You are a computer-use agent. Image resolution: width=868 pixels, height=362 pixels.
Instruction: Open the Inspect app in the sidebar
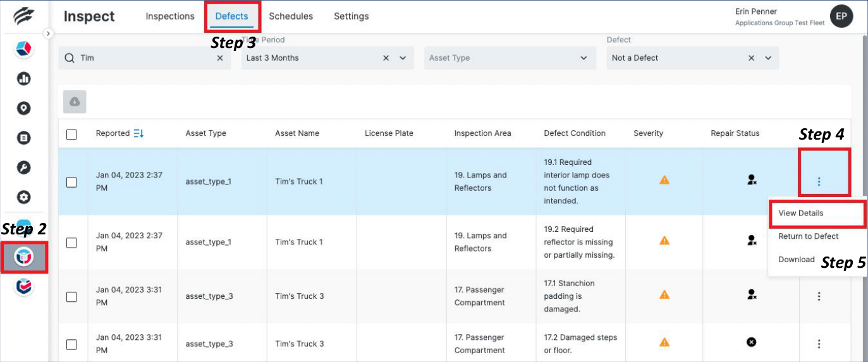pyautogui.click(x=24, y=257)
